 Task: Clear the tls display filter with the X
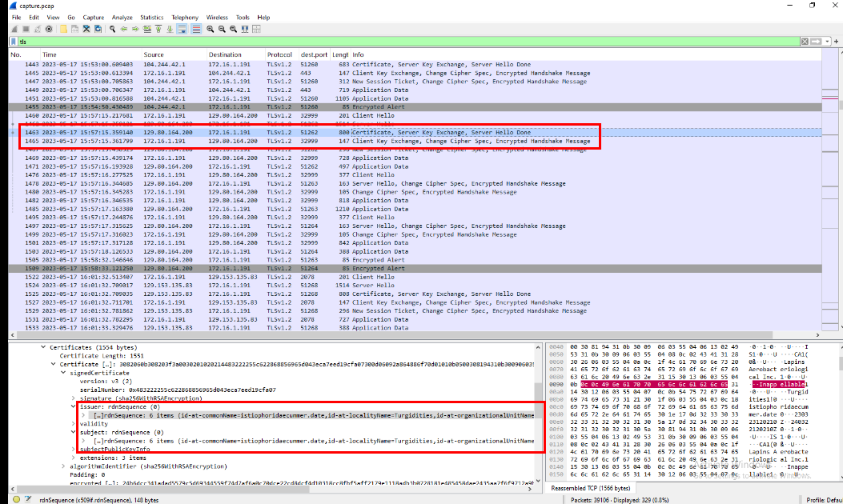tap(805, 41)
